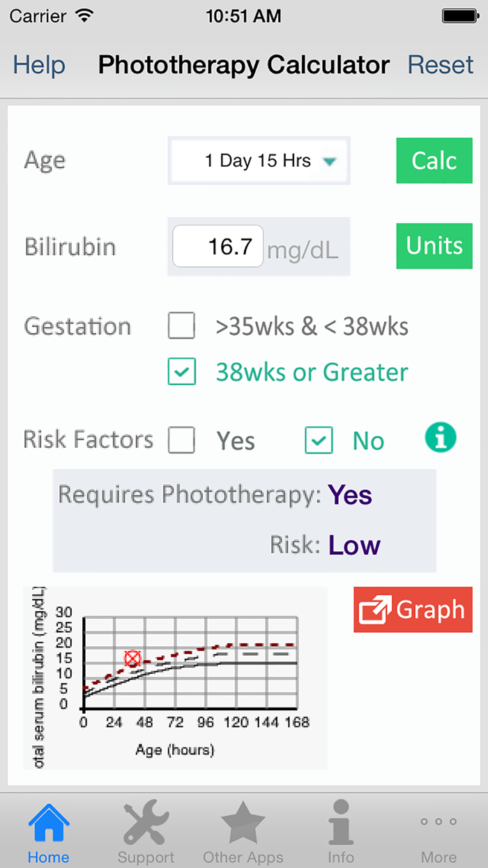Viewport: 488px width, 868px height.
Task: Uncheck No under Risk Factors
Action: [x=319, y=440]
